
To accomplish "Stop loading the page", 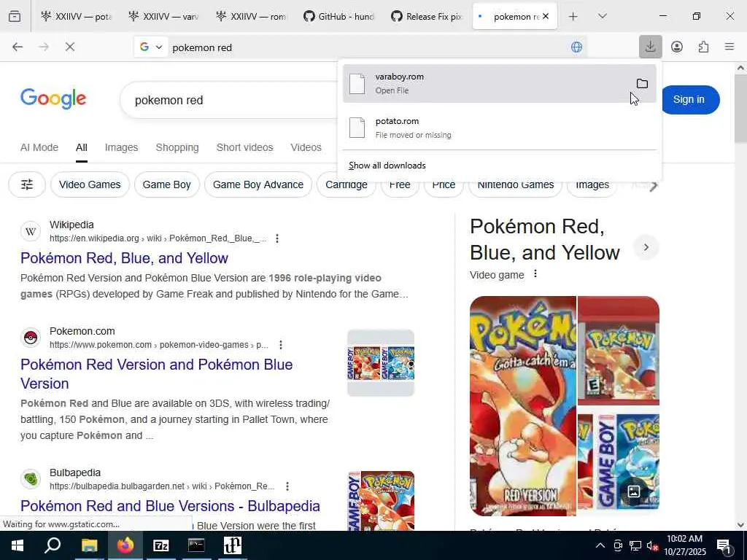I will coord(69,47).
